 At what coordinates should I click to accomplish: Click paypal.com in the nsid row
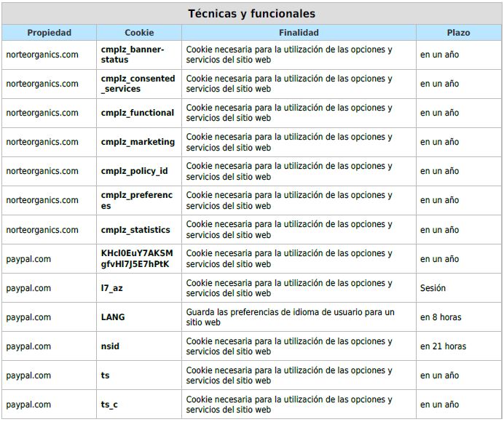pyautogui.click(x=28, y=346)
